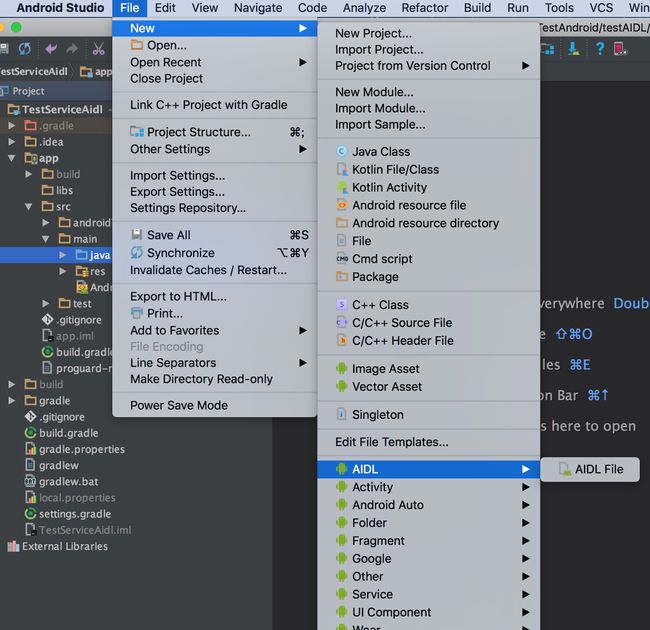Screen dimensions: 650x630
Task: Click the SDK Manager download icon
Action: pyautogui.click(x=574, y=49)
